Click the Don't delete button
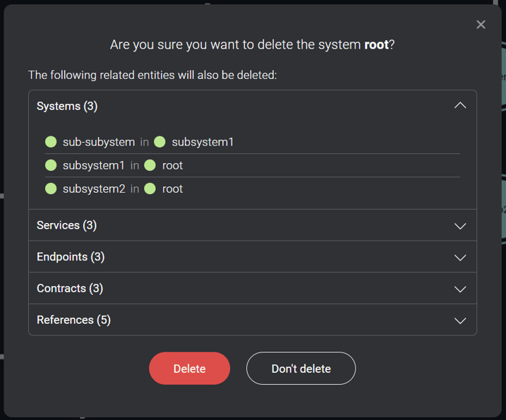The image size is (506, 420). (301, 368)
